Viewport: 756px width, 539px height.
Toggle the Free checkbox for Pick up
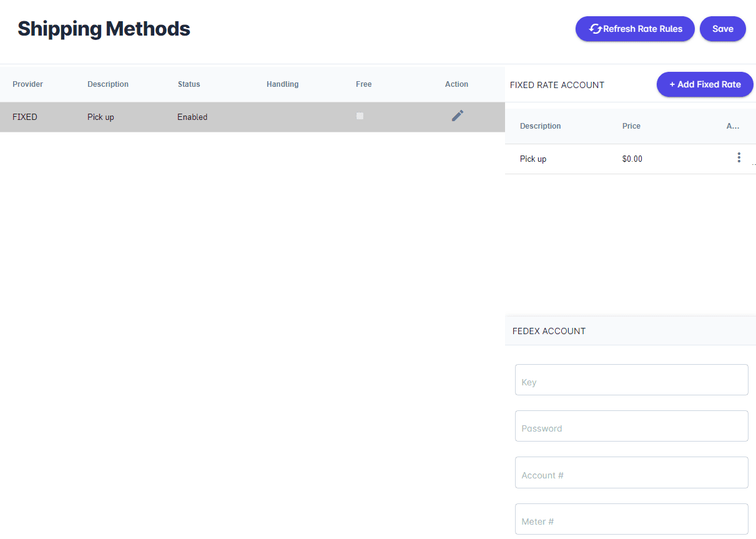click(x=360, y=116)
